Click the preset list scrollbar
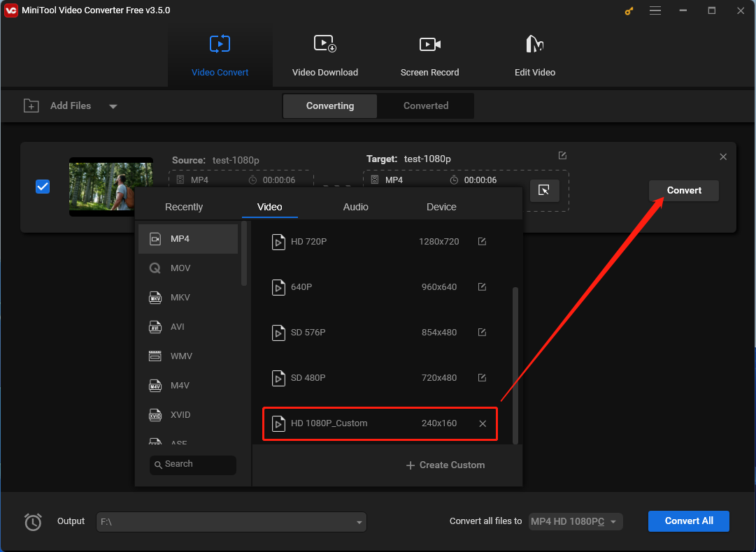756x552 pixels. click(x=515, y=366)
